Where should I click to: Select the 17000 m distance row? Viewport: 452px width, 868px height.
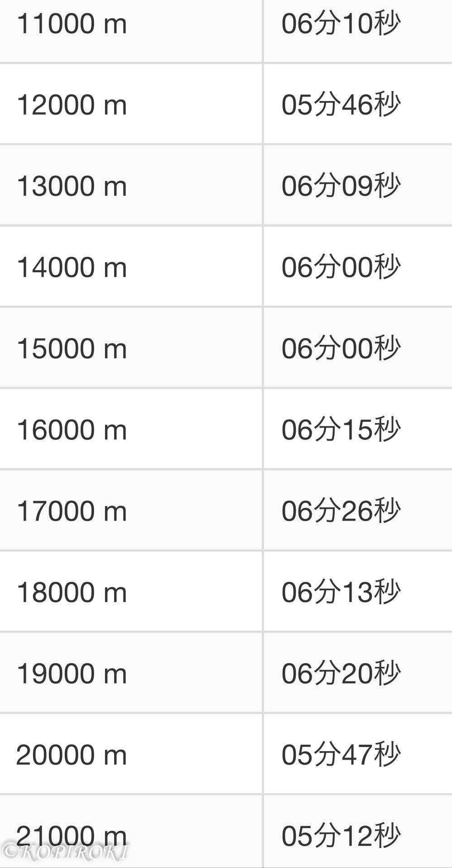72,511
